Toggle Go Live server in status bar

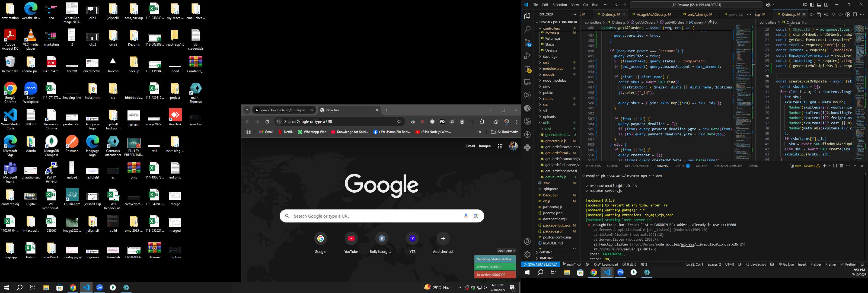786,264
